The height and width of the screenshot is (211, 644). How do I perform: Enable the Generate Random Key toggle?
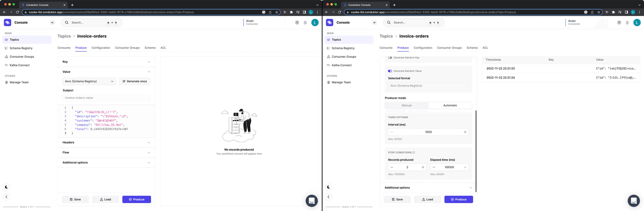[x=390, y=57]
